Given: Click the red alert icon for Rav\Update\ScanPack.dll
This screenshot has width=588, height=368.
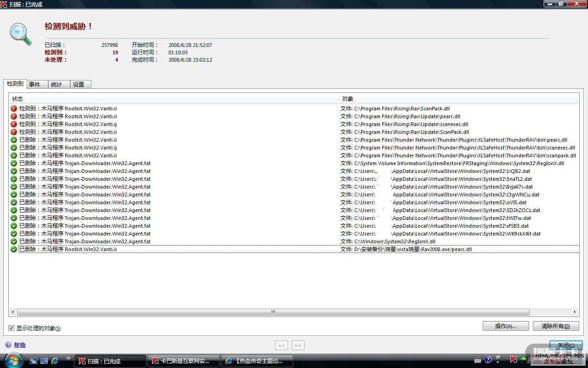Looking at the screenshot, I should click(x=14, y=132).
